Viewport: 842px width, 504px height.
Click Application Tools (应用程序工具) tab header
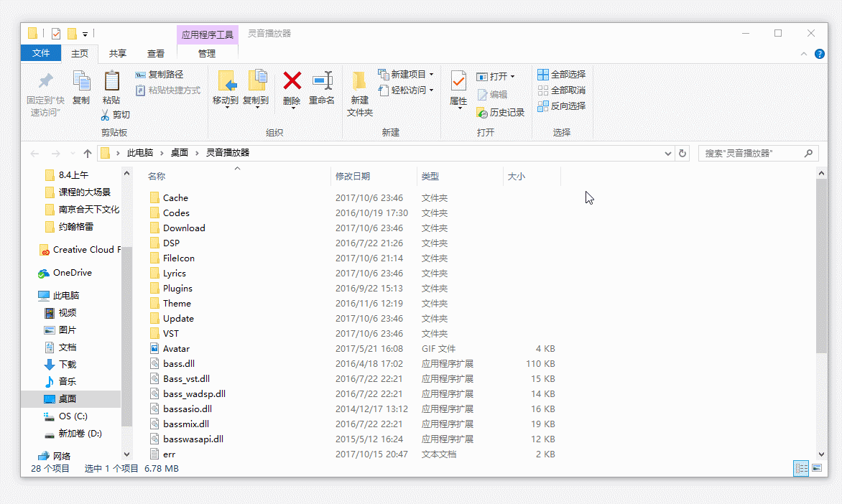208,35
